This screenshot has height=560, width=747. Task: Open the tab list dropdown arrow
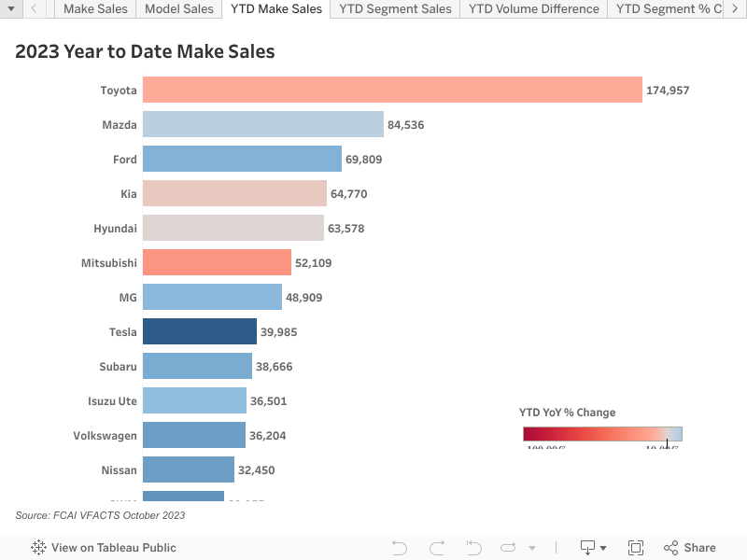tap(11, 8)
